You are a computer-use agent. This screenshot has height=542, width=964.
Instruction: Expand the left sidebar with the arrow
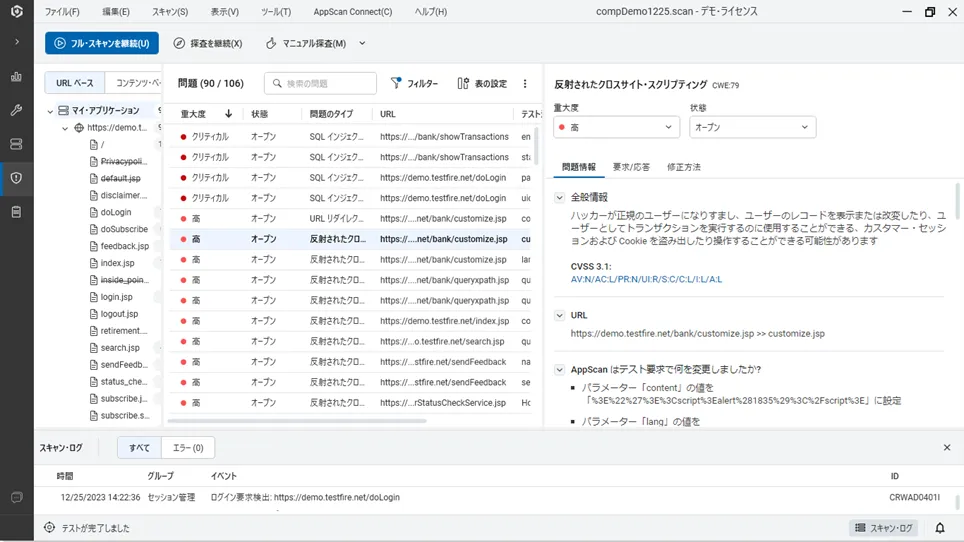[17, 42]
